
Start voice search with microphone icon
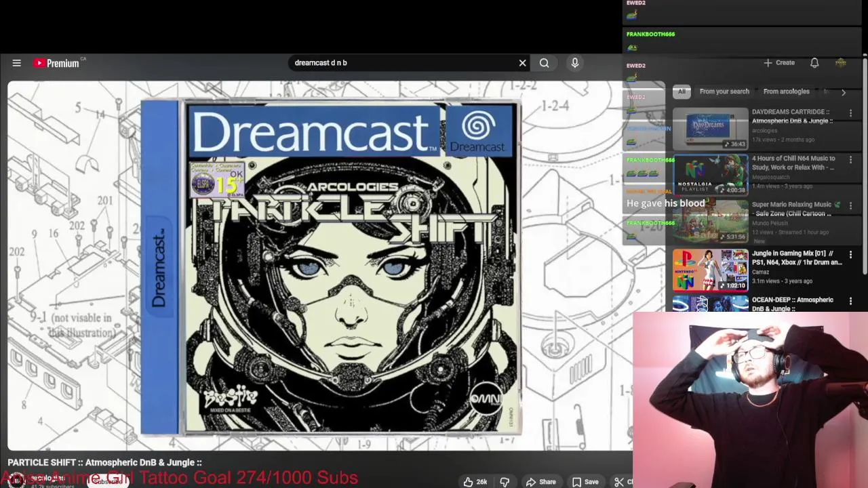[x=574, y=63]
